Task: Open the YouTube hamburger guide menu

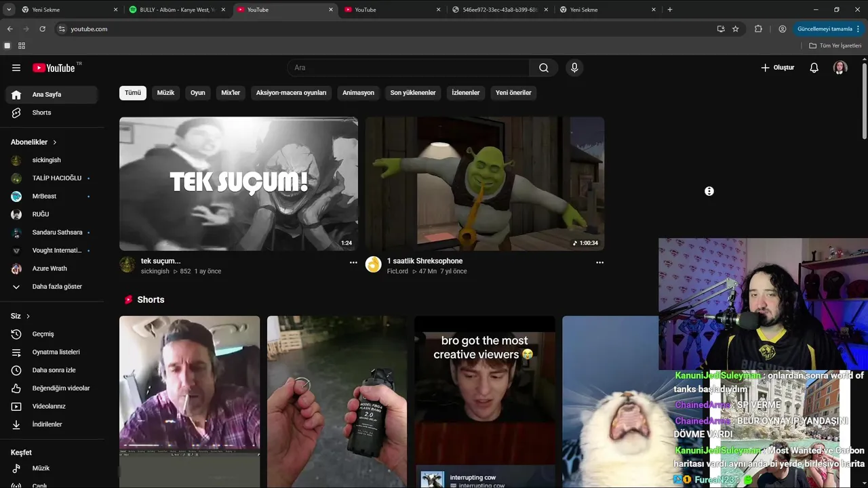Action: pos(16,68)
